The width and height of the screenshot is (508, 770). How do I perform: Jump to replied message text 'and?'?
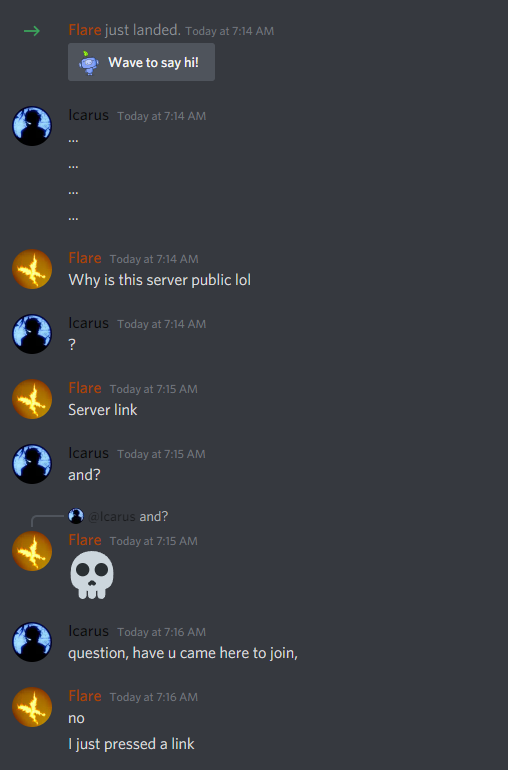click(154, 517)
